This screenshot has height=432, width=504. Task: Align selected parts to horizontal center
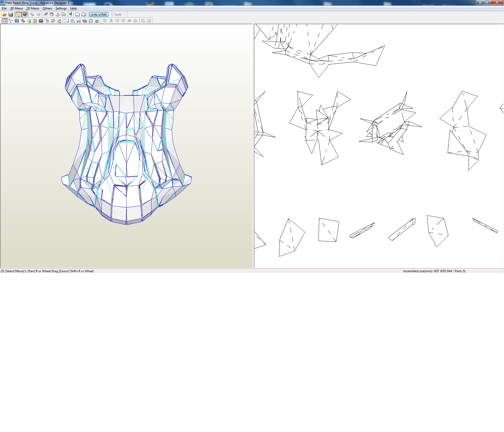pyautogui.click(x=111, y=21)
